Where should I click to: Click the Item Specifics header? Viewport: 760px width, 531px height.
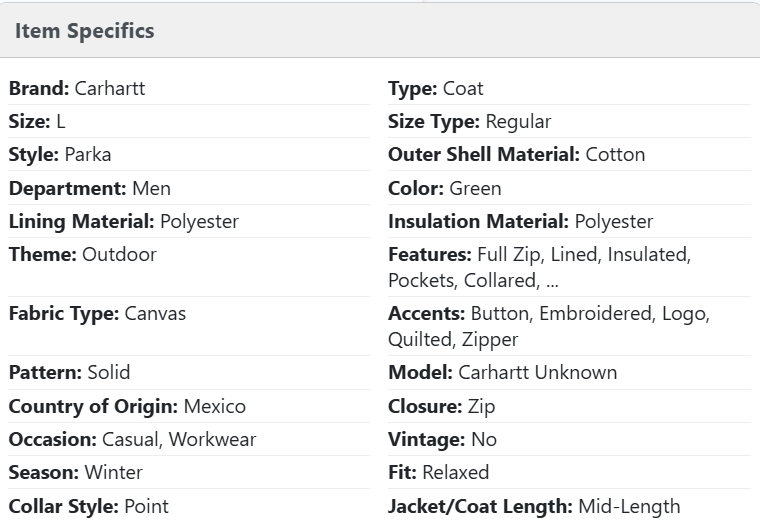pos(380,31)
